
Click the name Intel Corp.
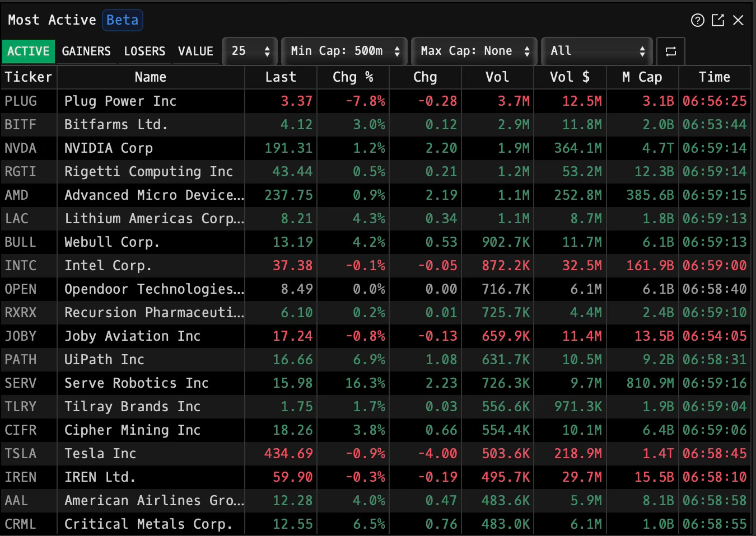[x=108, y=266]
